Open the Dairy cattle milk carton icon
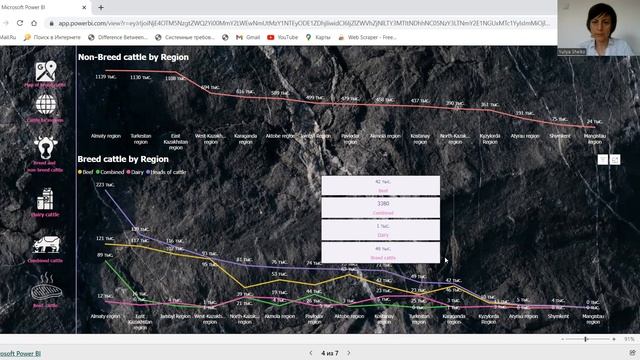 [x=45, y=199]
